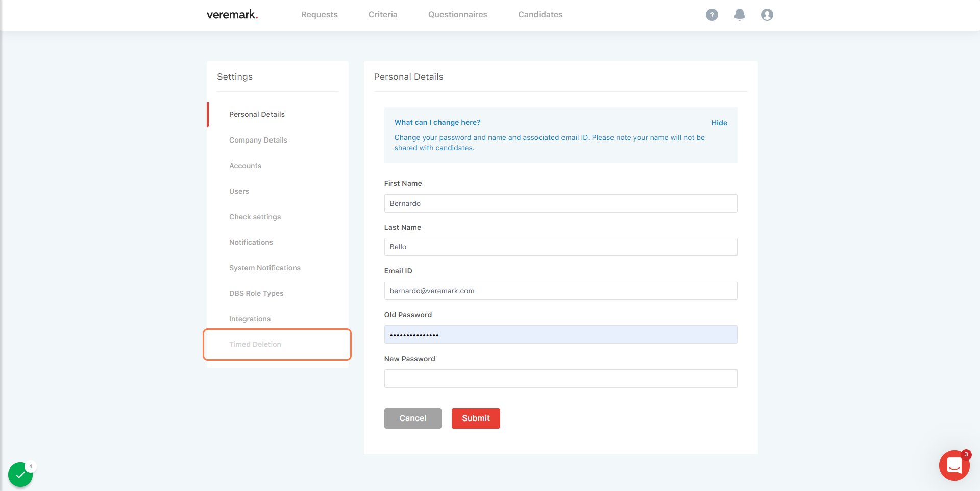980x491 pixels.
Task: Open the help question mark icon
Action: pos(712,15)
